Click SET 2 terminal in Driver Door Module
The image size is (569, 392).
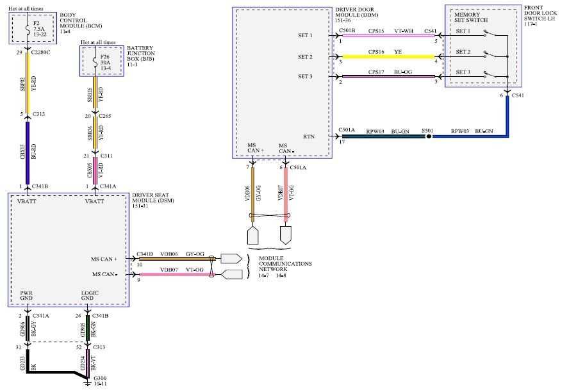(305, 57)
